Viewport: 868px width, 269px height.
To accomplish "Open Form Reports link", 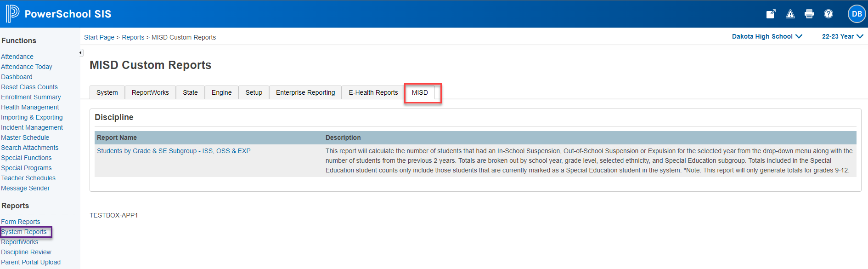I will 20,222.
